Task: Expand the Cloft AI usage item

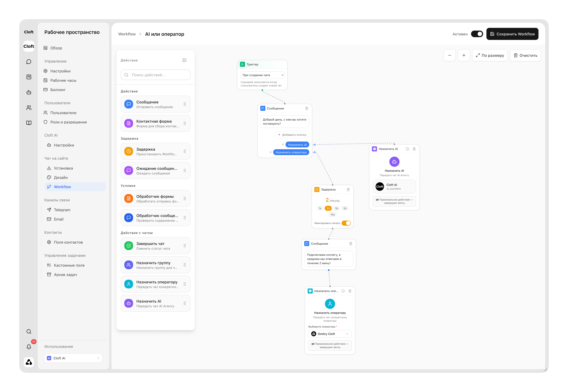Action: pyautogui.click(x=73, y=358)
